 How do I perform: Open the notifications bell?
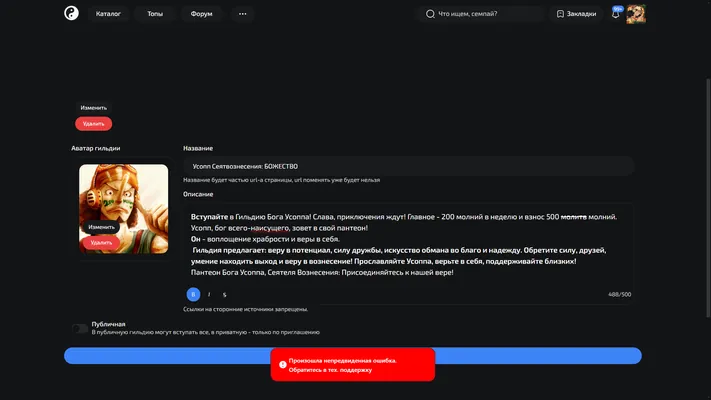coord(615,14)
